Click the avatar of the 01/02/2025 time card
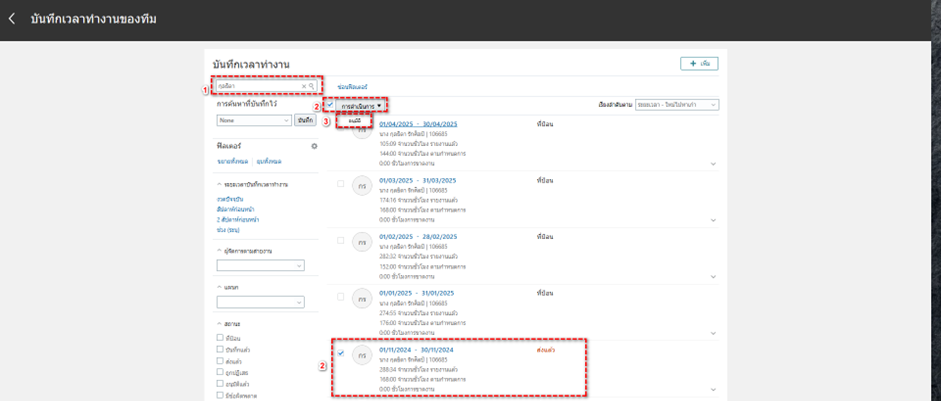Viewport: 941px width, 401px height. tap(361, 243)
